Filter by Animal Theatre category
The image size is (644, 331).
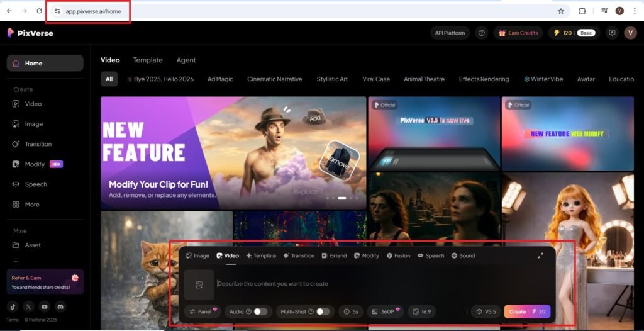tap(425, 79)
